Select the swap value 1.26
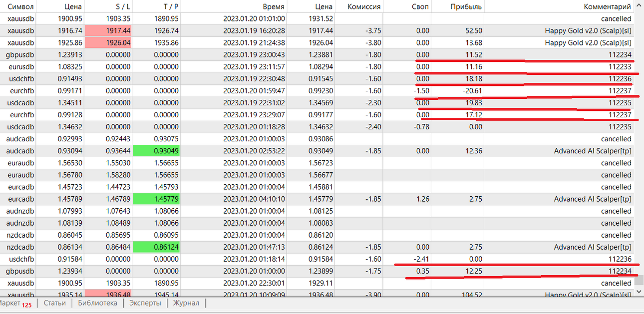Screen dimensions: 644x314 (422, 199)
